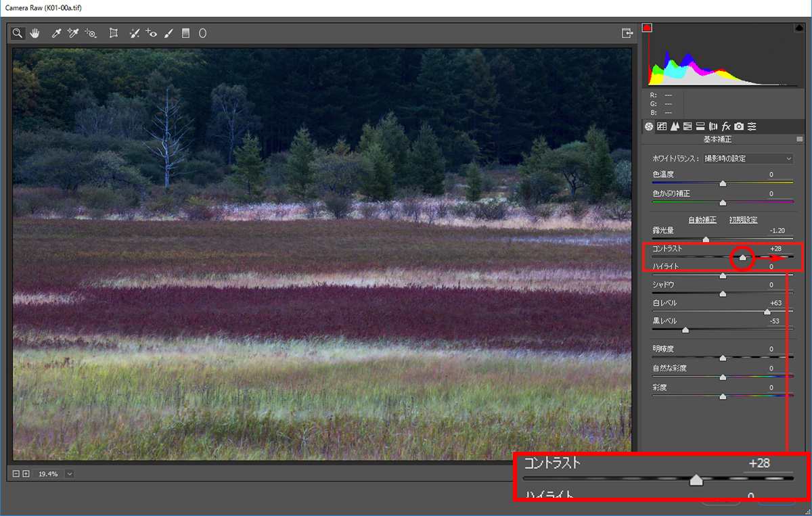Viewport: 812px width, 516px height.
Task: Open the Effects fx tab
Action: coord(726,126)
